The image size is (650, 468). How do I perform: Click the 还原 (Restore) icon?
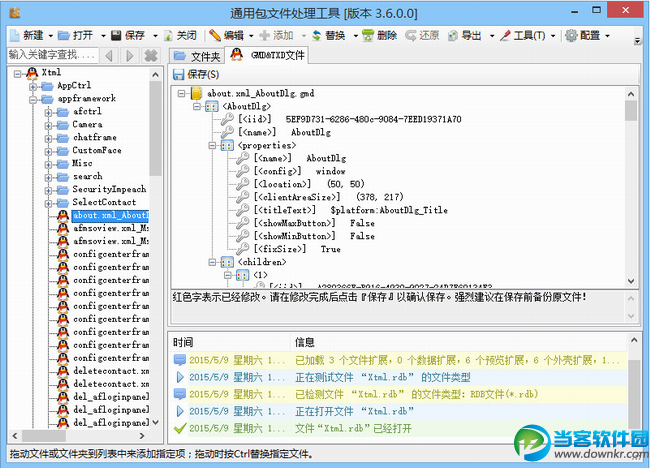point(411,36)
